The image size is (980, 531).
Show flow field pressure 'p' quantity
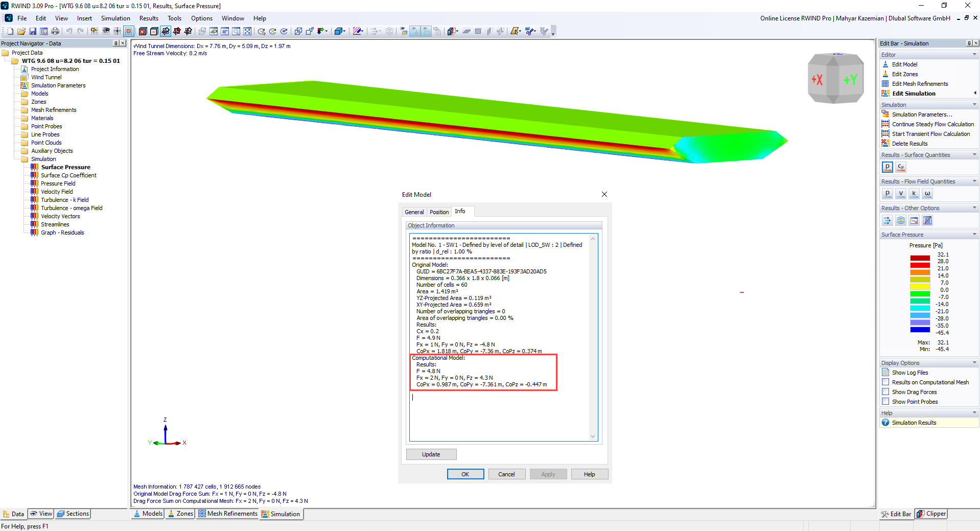(888, 193)
